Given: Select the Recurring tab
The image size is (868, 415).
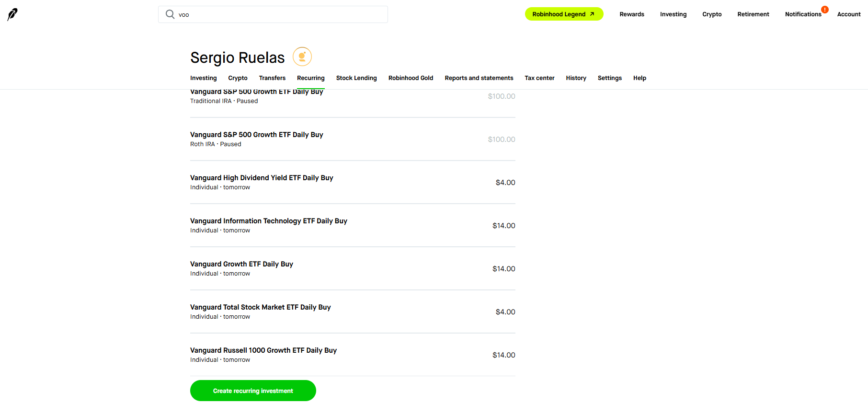Looking at the screenshot, I should (310, 78).
